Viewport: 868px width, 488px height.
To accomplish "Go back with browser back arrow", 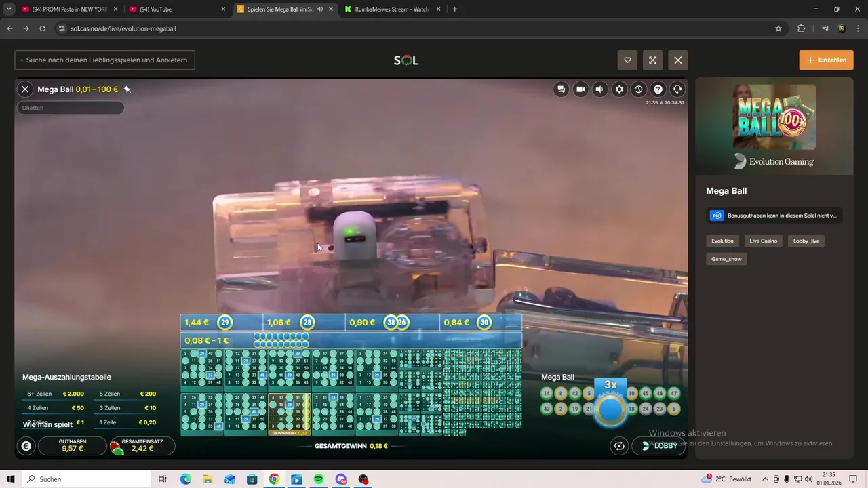I will point(9,28).
